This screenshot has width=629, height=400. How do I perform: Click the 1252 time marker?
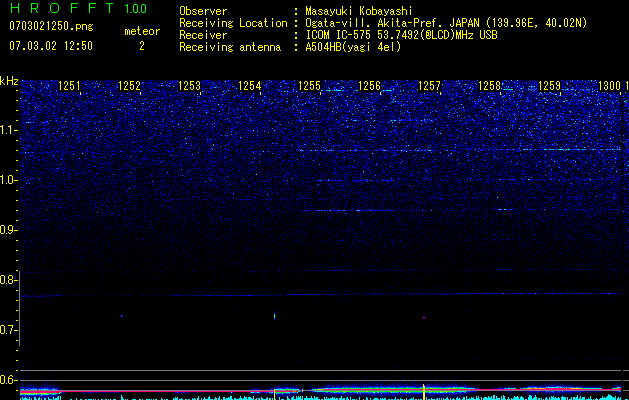(130, 86)
